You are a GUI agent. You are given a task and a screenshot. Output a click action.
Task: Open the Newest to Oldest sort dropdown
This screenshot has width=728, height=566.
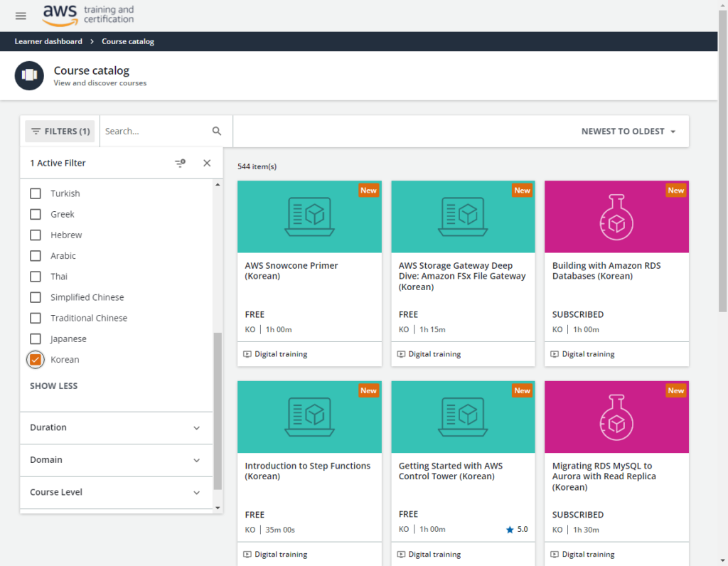click(x=628, y=132)
